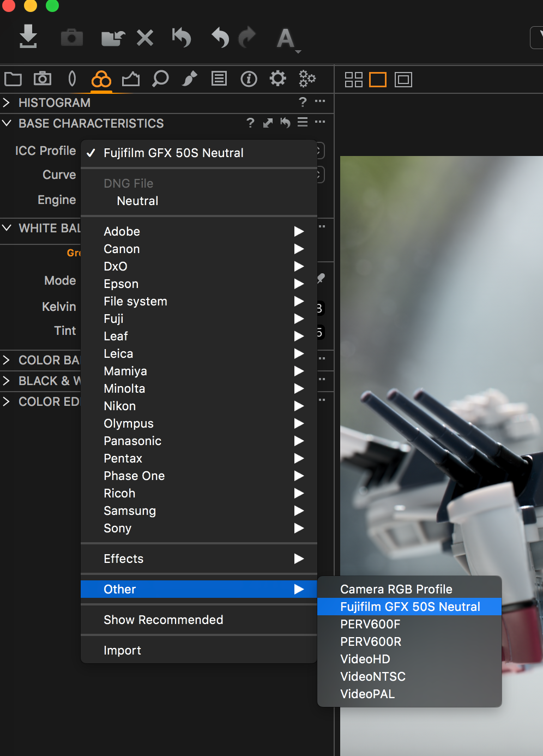This screenshot has height=756, width=543.
Task: Toggle the proof margin viewer icon
Action: [x=403, y=80]
